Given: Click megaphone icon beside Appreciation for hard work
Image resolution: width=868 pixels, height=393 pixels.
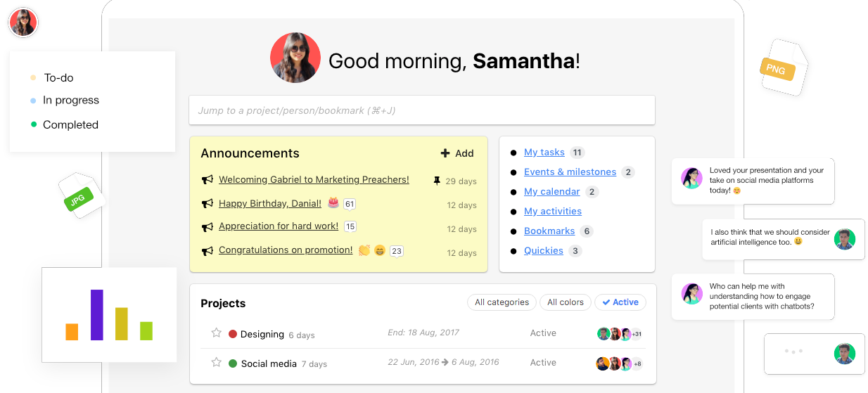Looking at the screenshot, I should click(x=208, y=227).
